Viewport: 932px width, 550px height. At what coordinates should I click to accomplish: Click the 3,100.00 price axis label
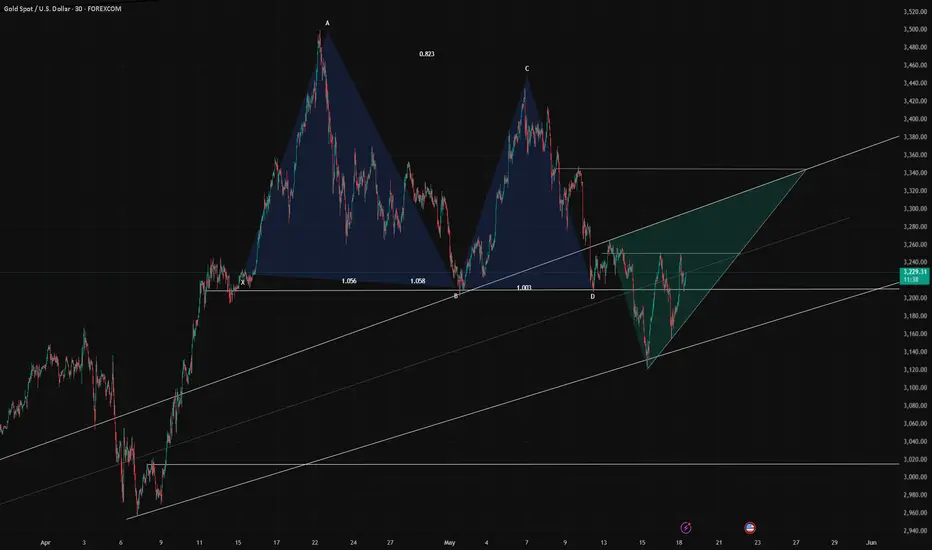coord(915,388)
